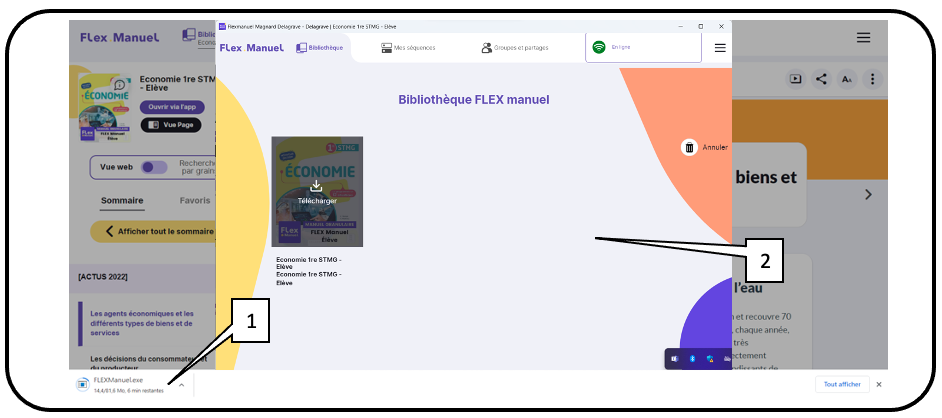Open the background page's top-right hamburger menu
This screenshot has width=942, height=418.
(x=863, y=37)
